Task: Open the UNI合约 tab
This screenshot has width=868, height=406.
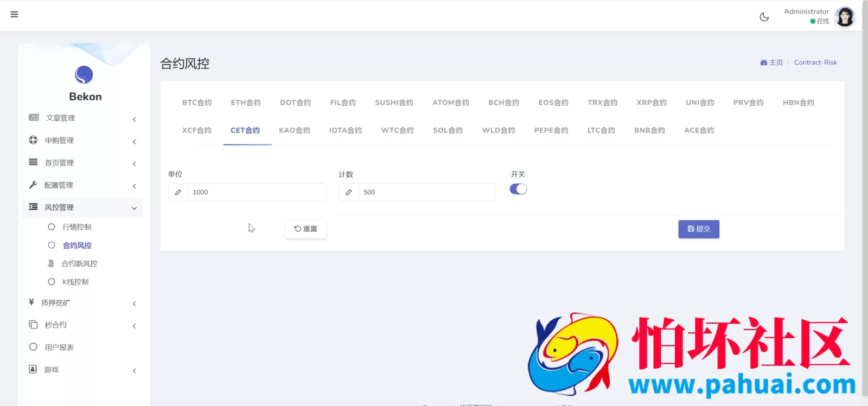Action: pyautogui.click(x=700, y=102)
